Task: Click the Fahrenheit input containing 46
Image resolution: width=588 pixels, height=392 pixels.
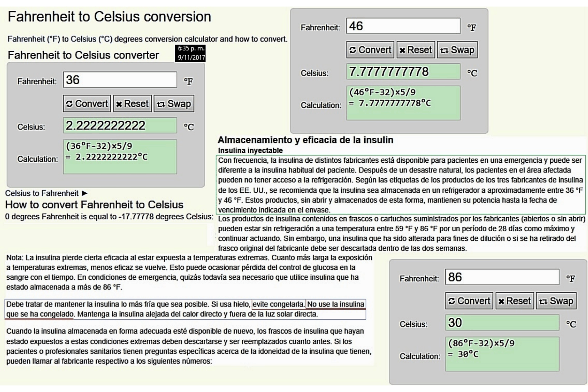Action: click(403, 26)
